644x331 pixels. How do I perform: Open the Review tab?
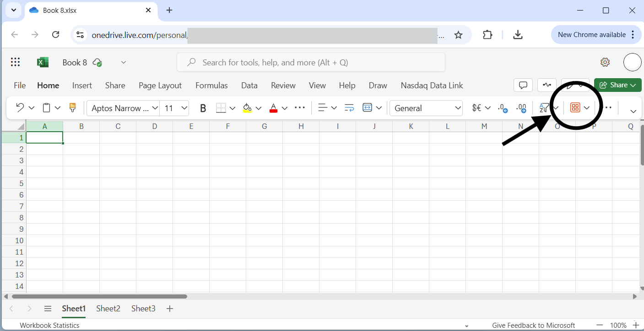[283, 85]
